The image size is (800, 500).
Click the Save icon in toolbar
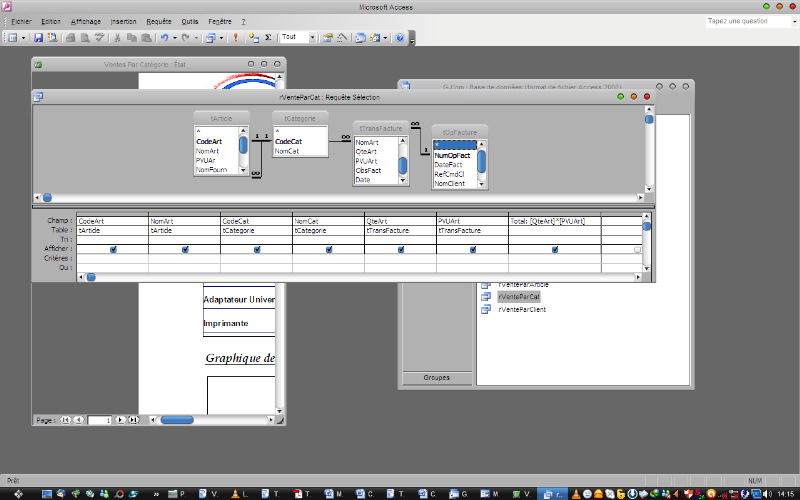point(38,38)
